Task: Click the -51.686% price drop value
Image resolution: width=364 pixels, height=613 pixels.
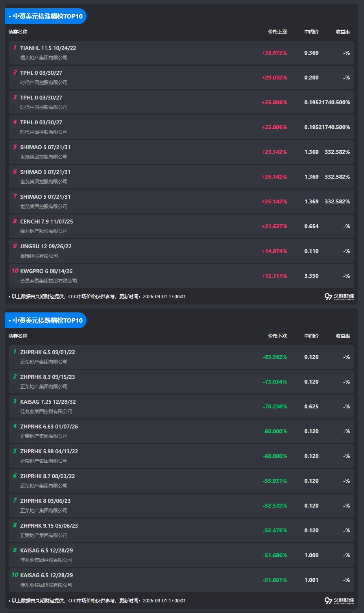Action: pyautogui.click(x=275, y=555)
